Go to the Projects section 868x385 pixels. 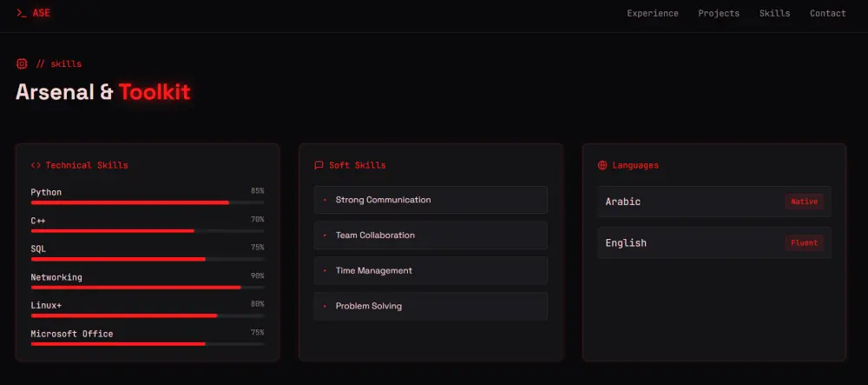tap(719, 13)
